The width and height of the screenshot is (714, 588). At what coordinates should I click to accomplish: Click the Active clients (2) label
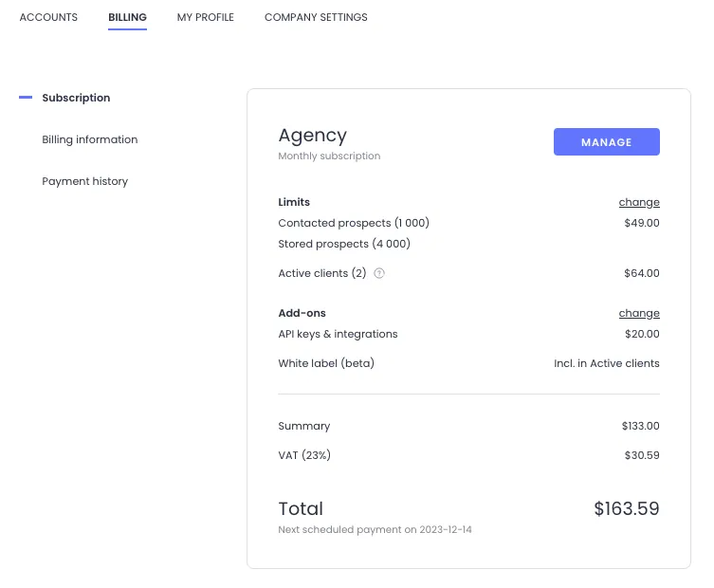[x=322, y=273]
